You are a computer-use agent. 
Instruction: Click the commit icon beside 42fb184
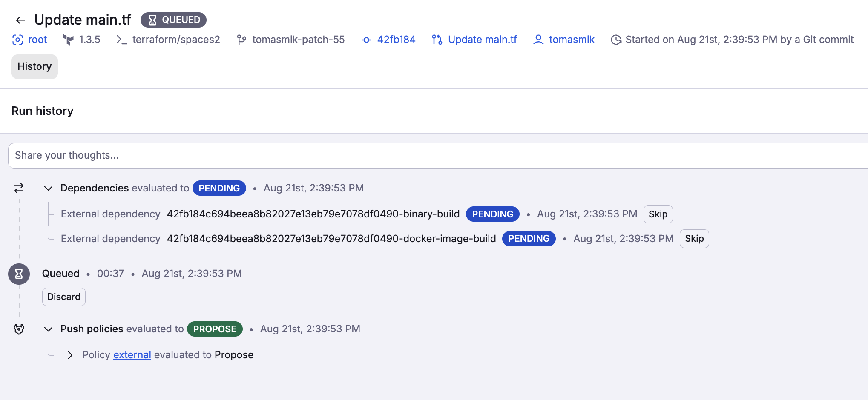tap(365, 39)
